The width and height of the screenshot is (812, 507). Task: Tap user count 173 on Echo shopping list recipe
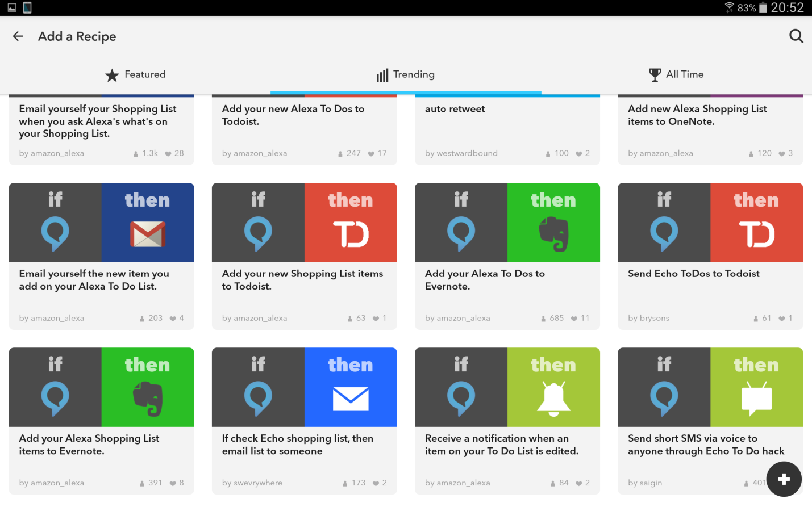click(x=354, y=483)
